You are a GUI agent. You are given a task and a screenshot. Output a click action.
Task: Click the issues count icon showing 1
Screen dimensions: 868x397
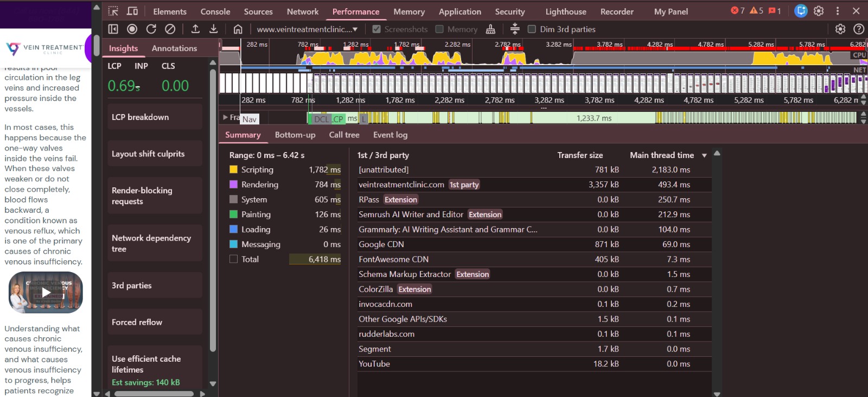tap(775, 11)
